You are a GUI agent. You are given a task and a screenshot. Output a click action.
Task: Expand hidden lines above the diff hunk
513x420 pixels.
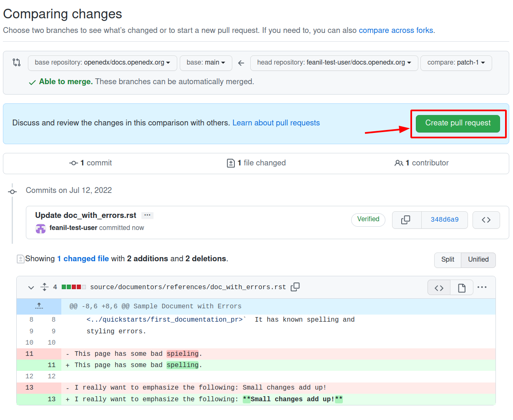pos(39,306)
